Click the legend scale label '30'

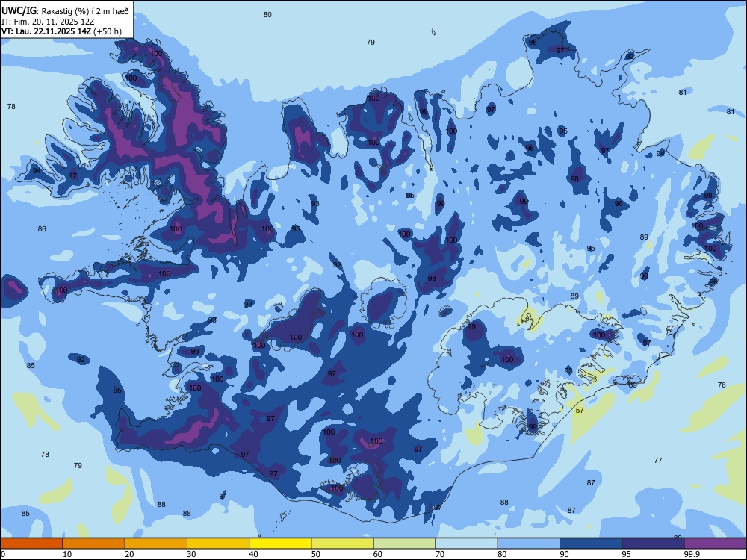pyautogui.click(x=191, y=554)
